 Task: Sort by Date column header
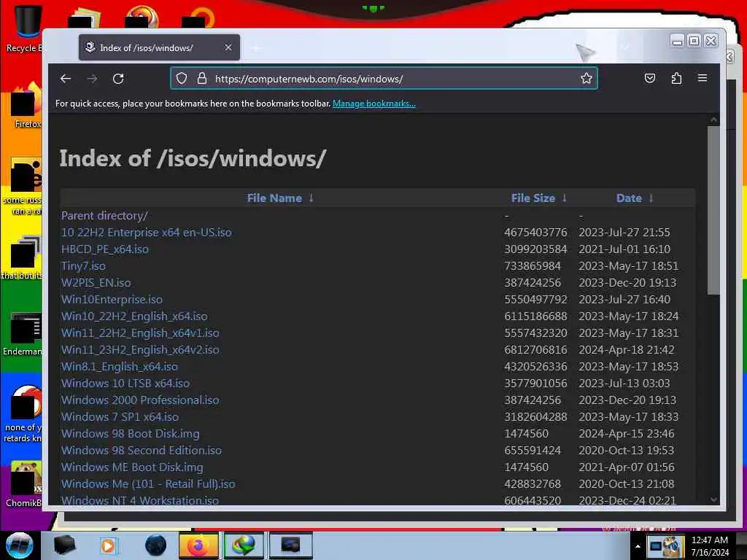coord(629,198)
